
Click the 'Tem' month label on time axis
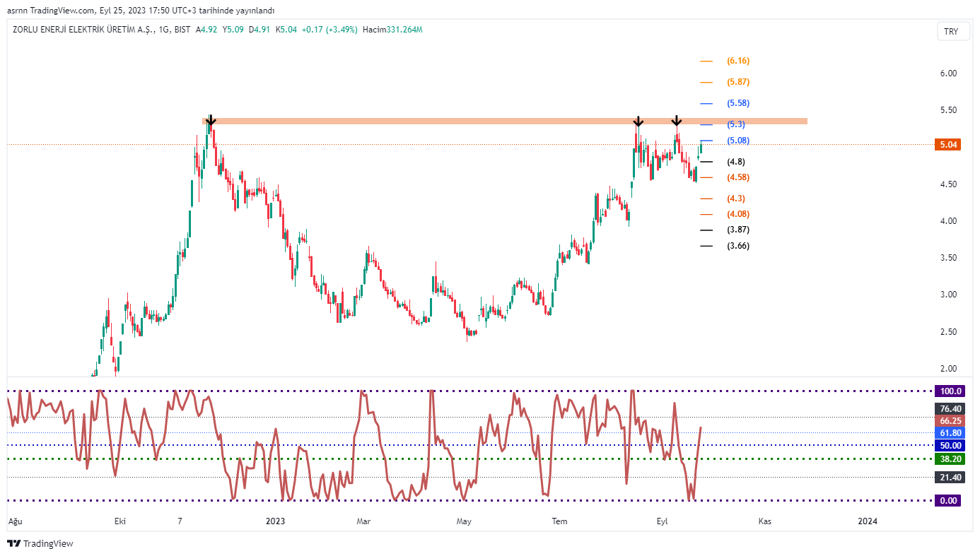click(559, 521)
